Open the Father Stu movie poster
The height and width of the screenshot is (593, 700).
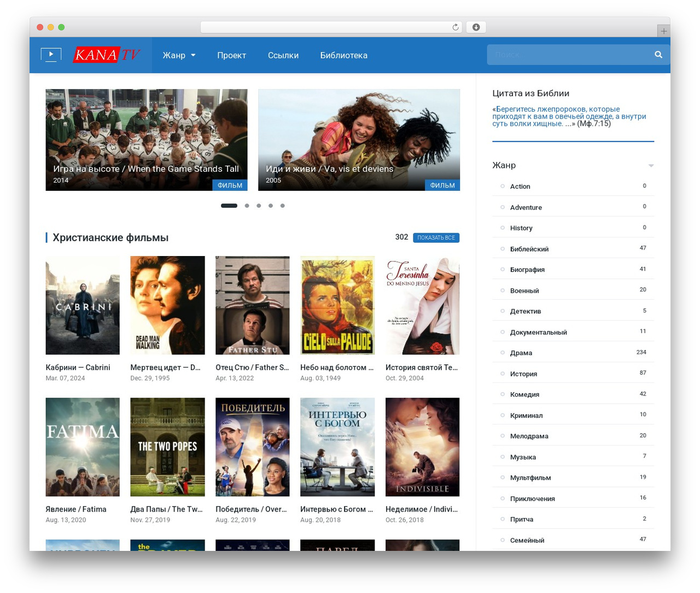pyautogui.click(x=253, y=305)
